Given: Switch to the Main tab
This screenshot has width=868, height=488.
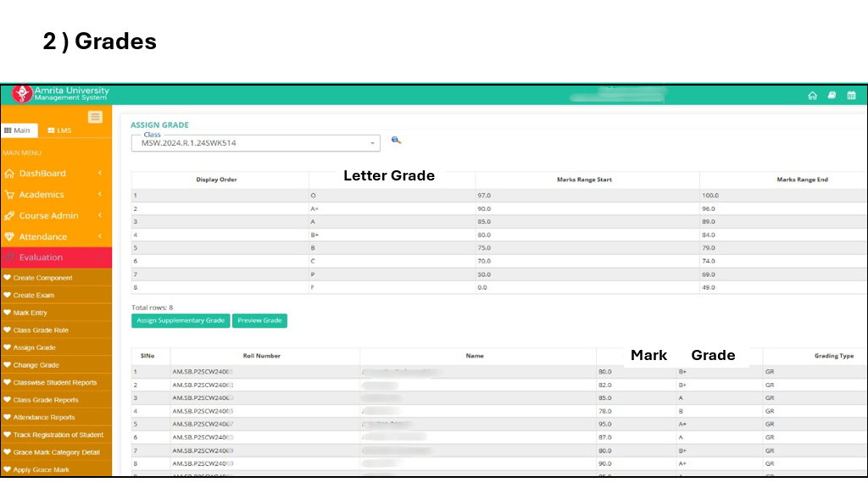Looking at the screenshot, I should tap(18, 130).
